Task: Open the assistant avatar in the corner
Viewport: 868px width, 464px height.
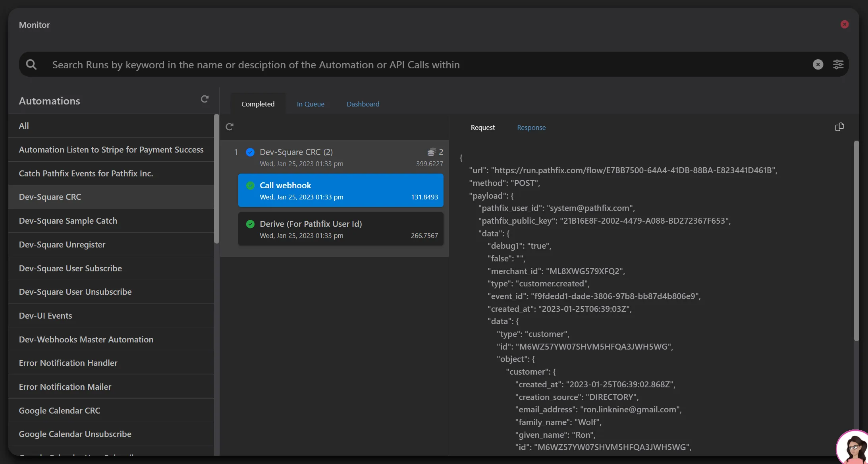Action: 854,447
